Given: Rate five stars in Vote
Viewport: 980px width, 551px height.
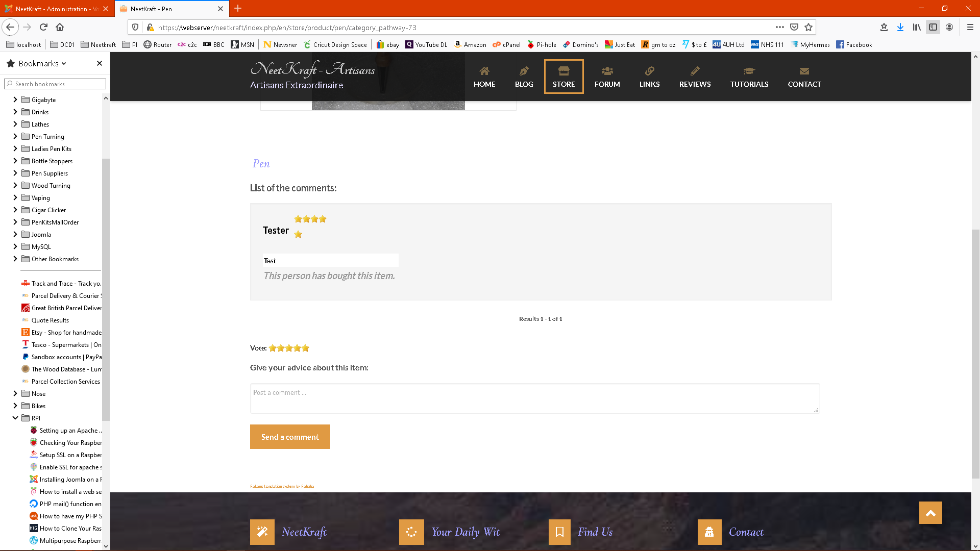Looking at the screenshot, I should point(305,348).
